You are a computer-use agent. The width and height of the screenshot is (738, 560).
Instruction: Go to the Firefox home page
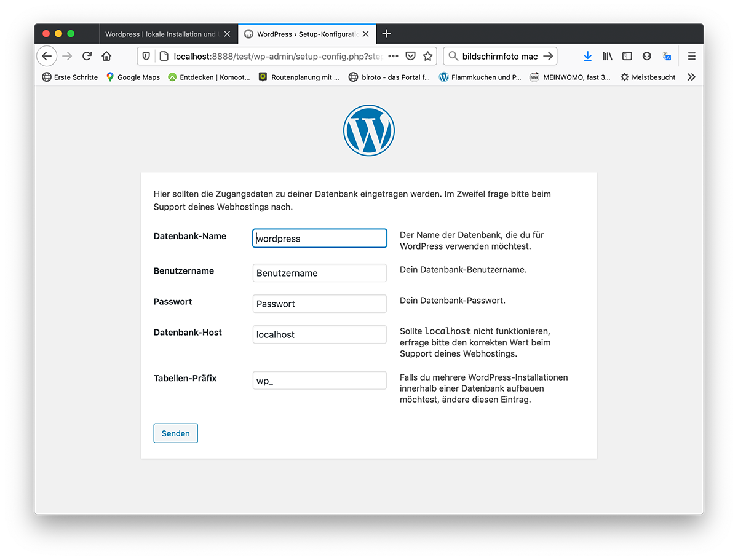[x=106, y=56]
